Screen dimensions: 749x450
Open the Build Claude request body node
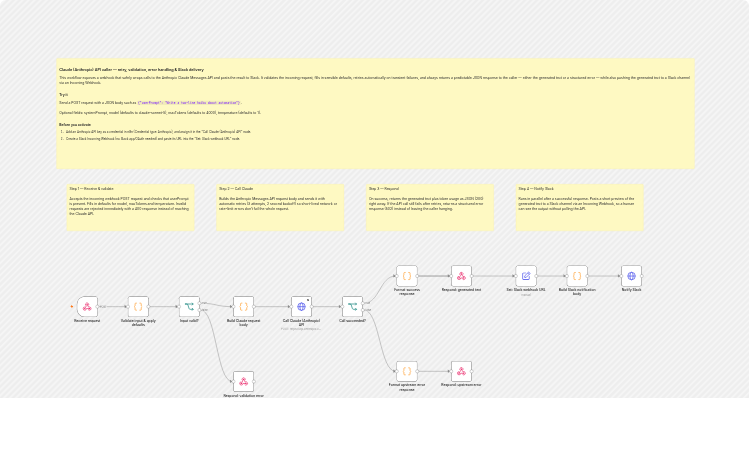(x=243, y=307)
